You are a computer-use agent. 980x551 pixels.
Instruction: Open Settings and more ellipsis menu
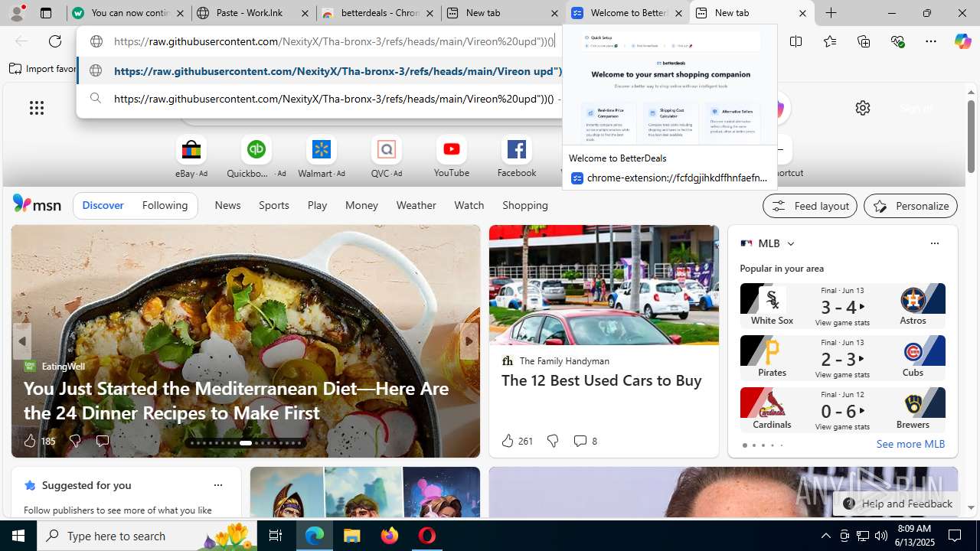pos(931,41)
